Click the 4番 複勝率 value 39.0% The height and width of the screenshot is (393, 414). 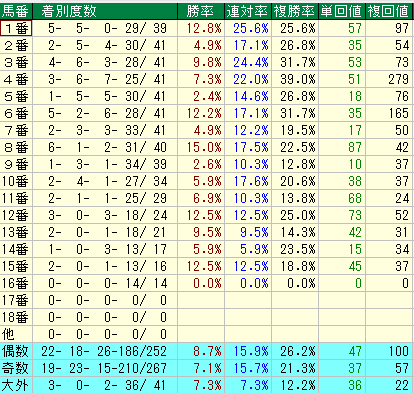pos(298,79)
